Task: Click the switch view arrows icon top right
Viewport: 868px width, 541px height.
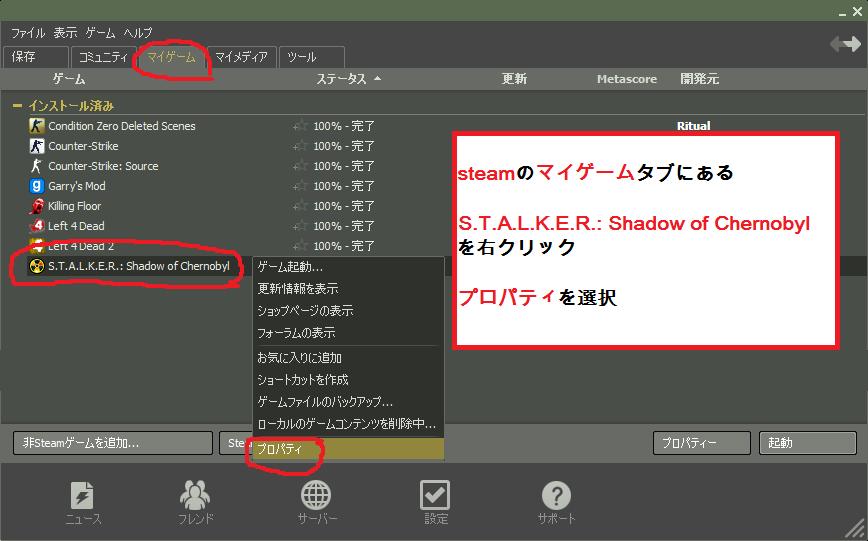Action: click(845, 44)
